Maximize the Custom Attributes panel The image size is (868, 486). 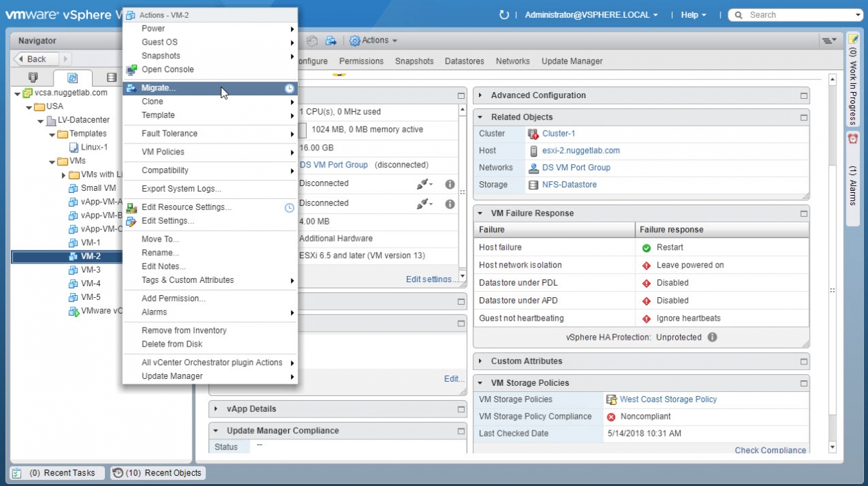(x=804, y=361)
